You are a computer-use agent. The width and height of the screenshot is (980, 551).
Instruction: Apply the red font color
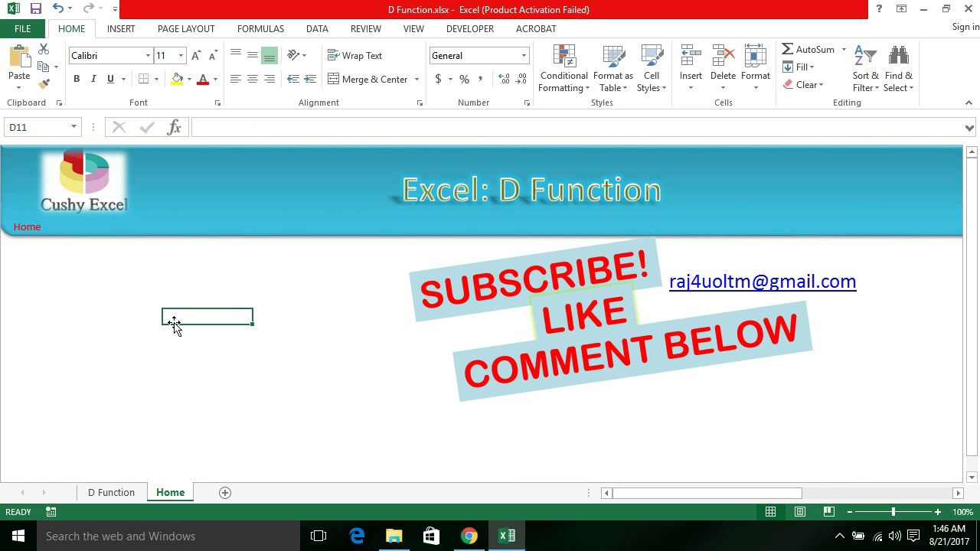[203, 79]
